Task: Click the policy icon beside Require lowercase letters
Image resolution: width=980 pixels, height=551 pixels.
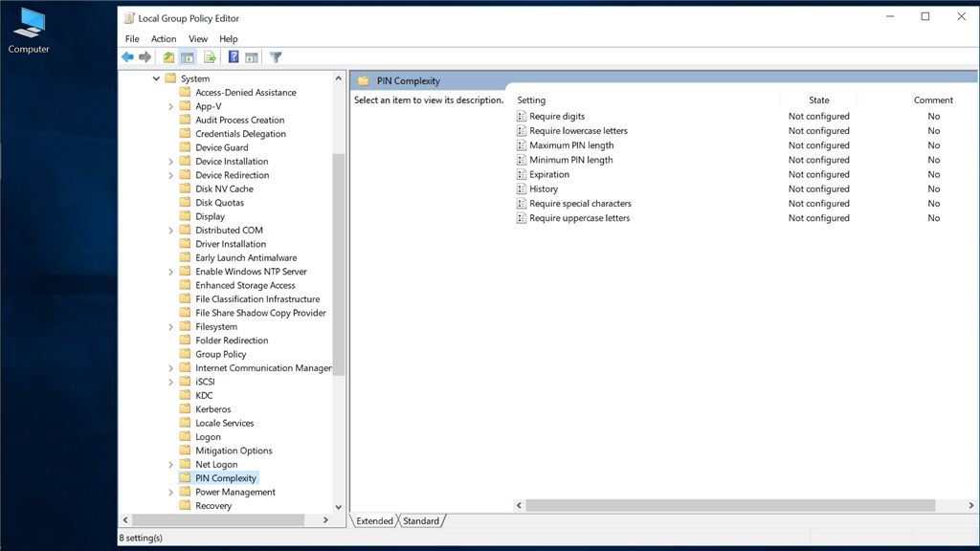Action: pos(522,130)
